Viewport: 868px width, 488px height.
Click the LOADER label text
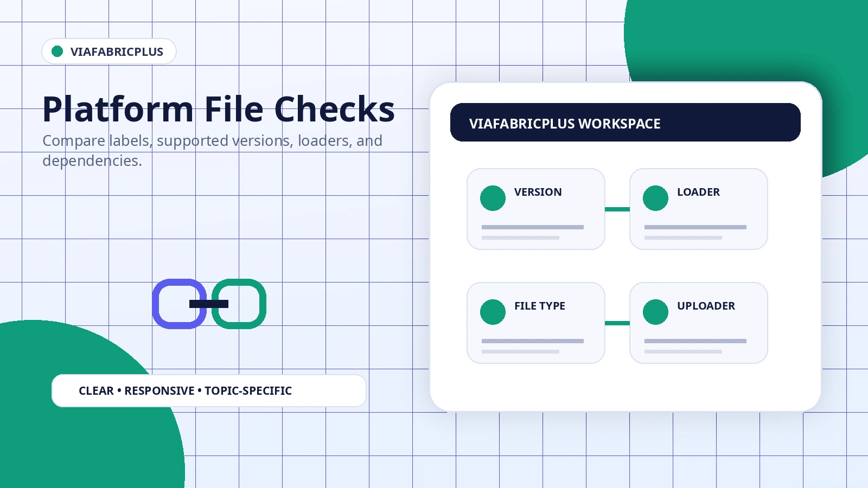(x=698, y=192)
